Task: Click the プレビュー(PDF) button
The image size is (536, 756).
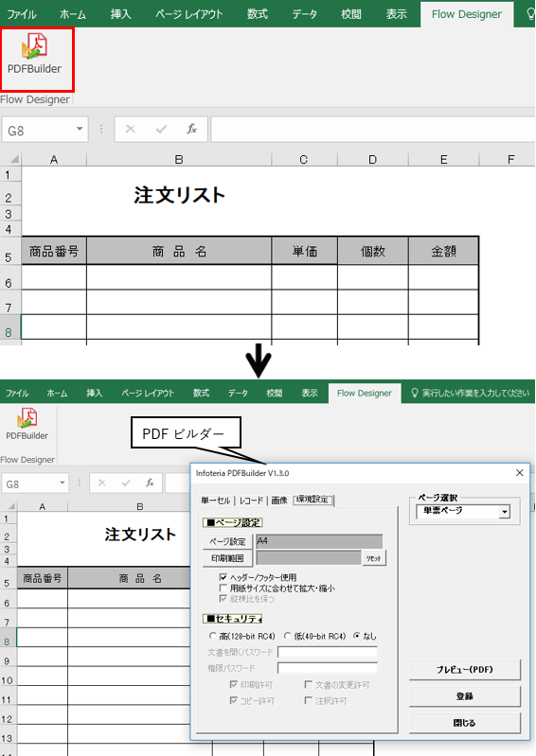Action: (x=465, y=669)
